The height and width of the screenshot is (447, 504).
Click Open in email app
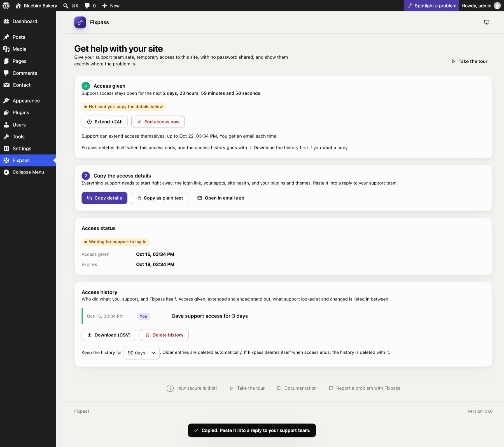221,198
